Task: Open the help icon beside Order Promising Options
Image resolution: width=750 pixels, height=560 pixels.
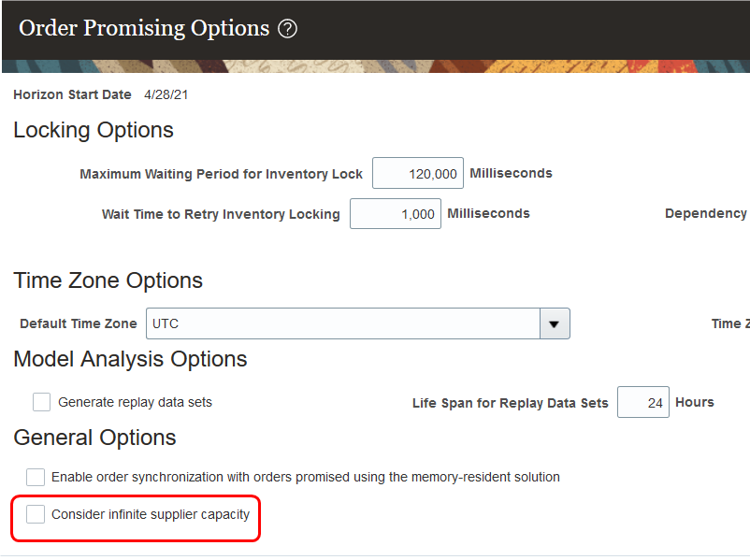Action: coord(288,29)
